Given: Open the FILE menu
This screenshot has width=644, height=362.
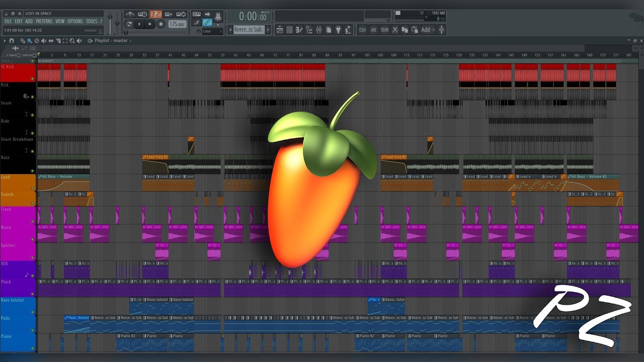Looking at the screenshot, I should click(8, 22).
